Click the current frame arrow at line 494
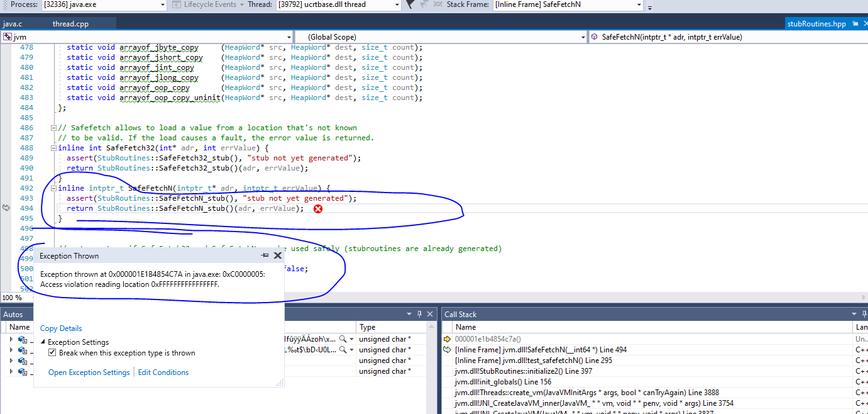The width and height of the screenshot is (868, 414). (6, 208)
